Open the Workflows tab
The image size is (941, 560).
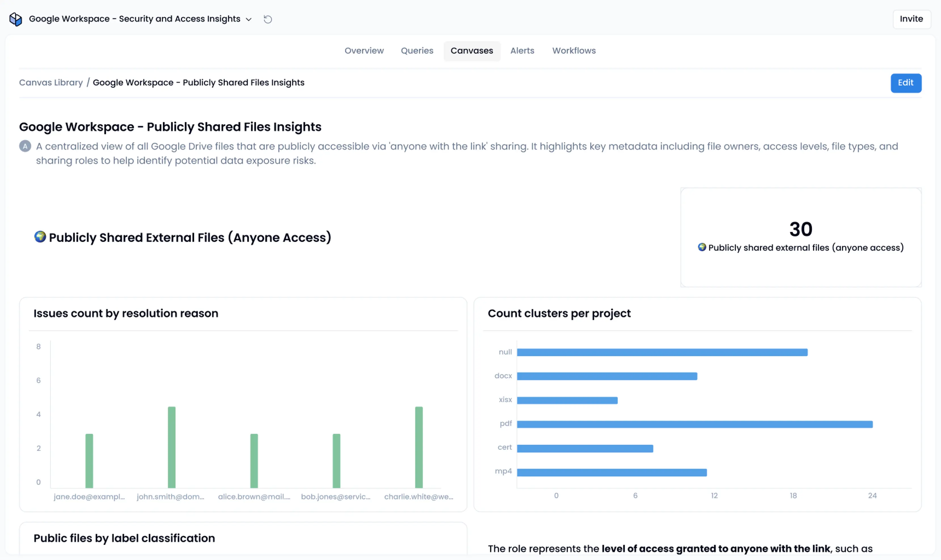[x=574, y=51]
